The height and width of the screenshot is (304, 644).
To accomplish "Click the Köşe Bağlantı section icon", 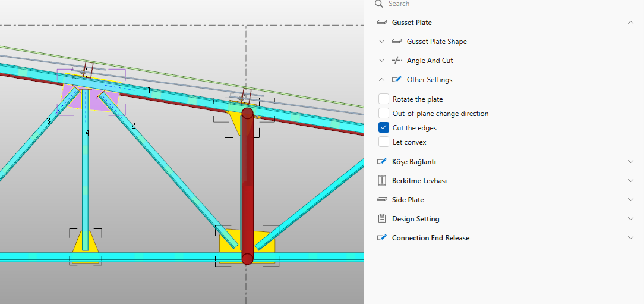I will click(382, 162).
